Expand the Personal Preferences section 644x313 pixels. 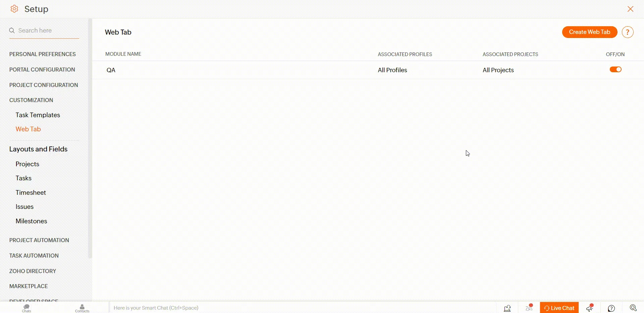[x=43, y=54]
